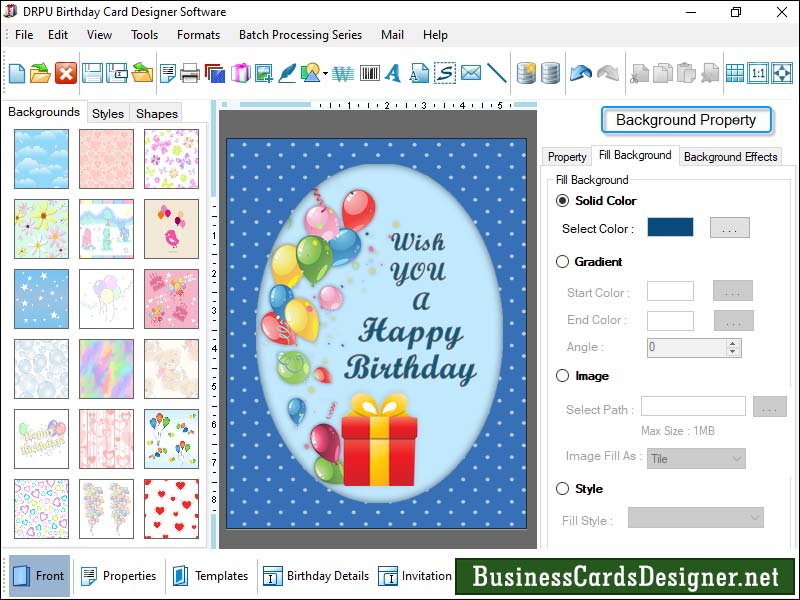Open the shapes tool dropdown arrow

pyautogui.click(x=326, y=74)
